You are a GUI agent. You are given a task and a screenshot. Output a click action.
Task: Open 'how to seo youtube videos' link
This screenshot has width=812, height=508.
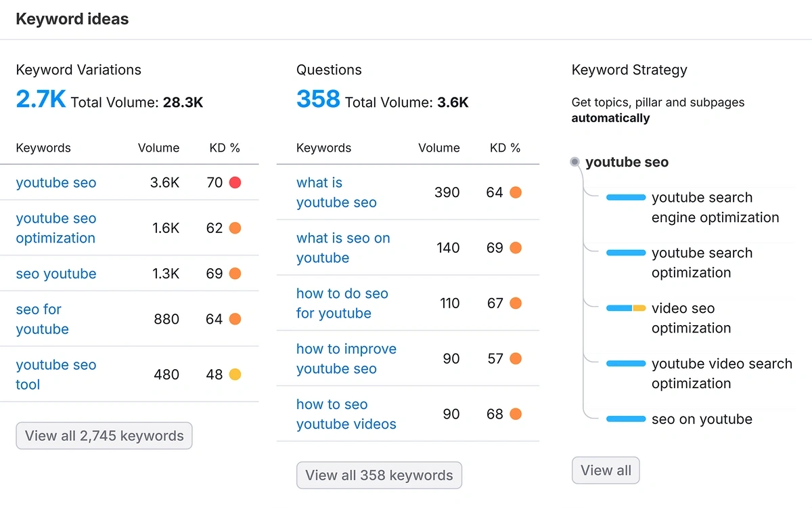(346, 415)
